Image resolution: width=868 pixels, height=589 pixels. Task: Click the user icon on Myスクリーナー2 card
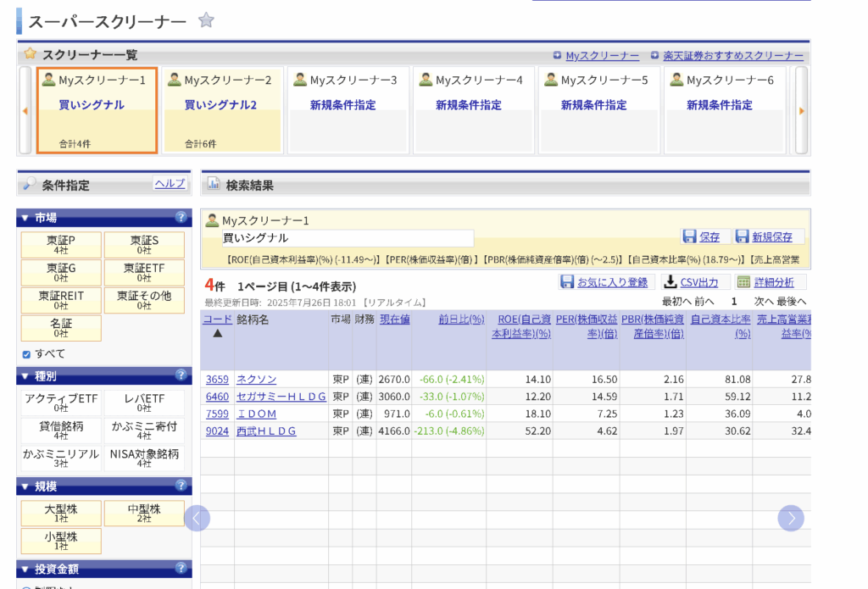(x=175, y=80)
